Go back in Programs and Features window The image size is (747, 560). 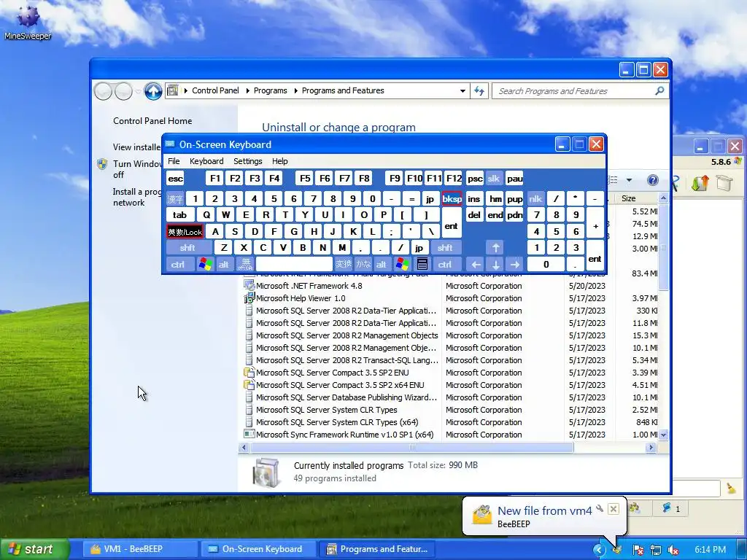[103, 91]
